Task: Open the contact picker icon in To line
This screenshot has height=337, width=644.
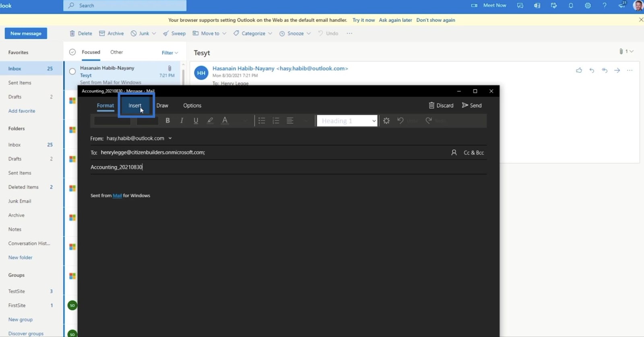Action: (454, 153)
